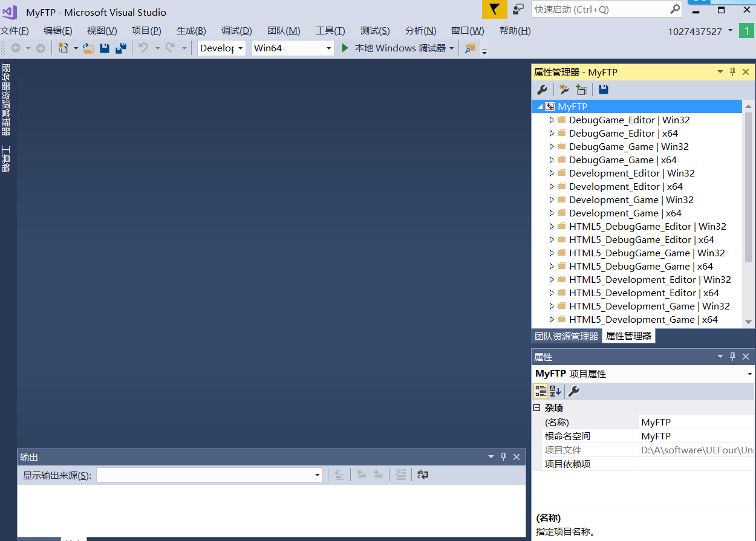Screen dimensions: 756x541
Task: Click the new project toolbar icon
Action: 63,48
